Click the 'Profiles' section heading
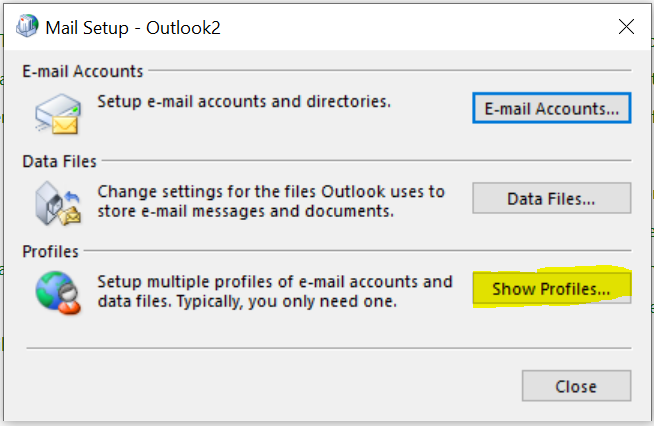Screen dimensions: 654x426 click(x=50, y=252)
